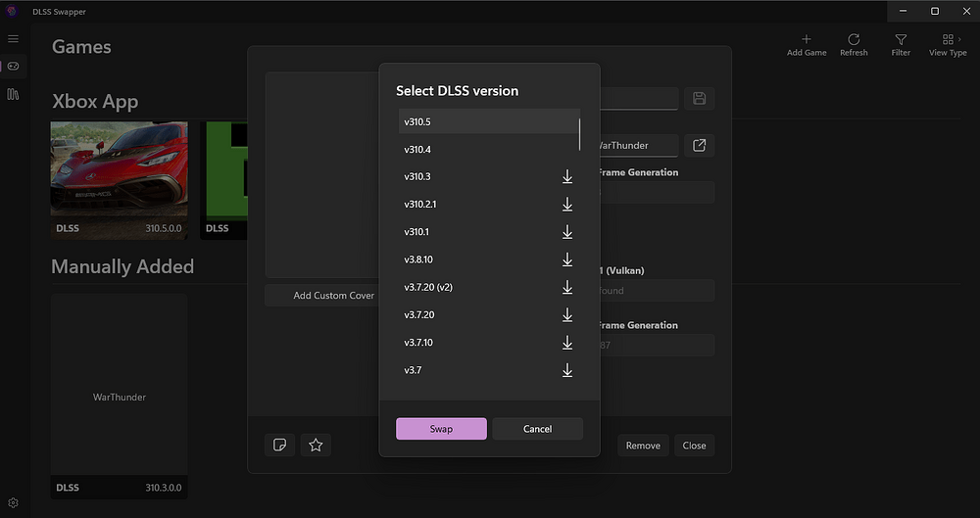Download DLSS v310.3 via its arrow icon
This screenshot has width=980, height=518.
click(566, 177)
